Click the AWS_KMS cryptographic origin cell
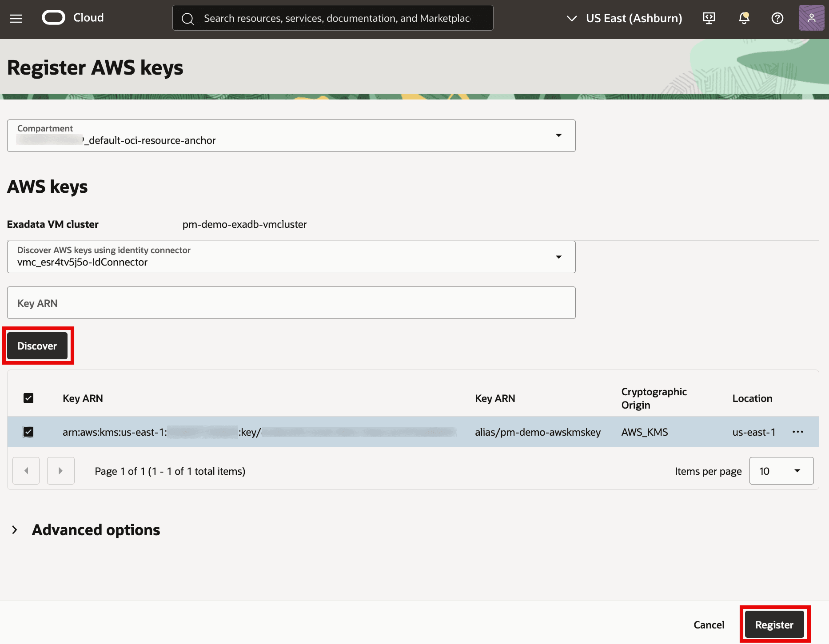 point(645,432)
